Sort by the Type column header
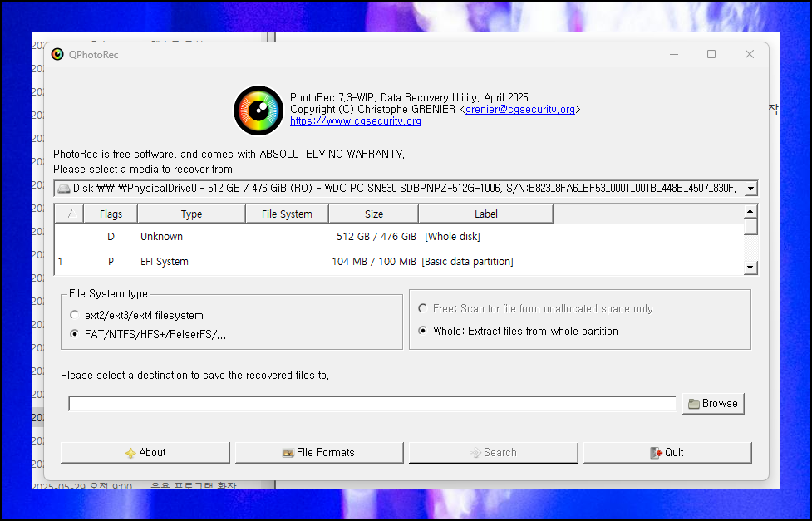812x521 pixels. click(x=191, y=214)
